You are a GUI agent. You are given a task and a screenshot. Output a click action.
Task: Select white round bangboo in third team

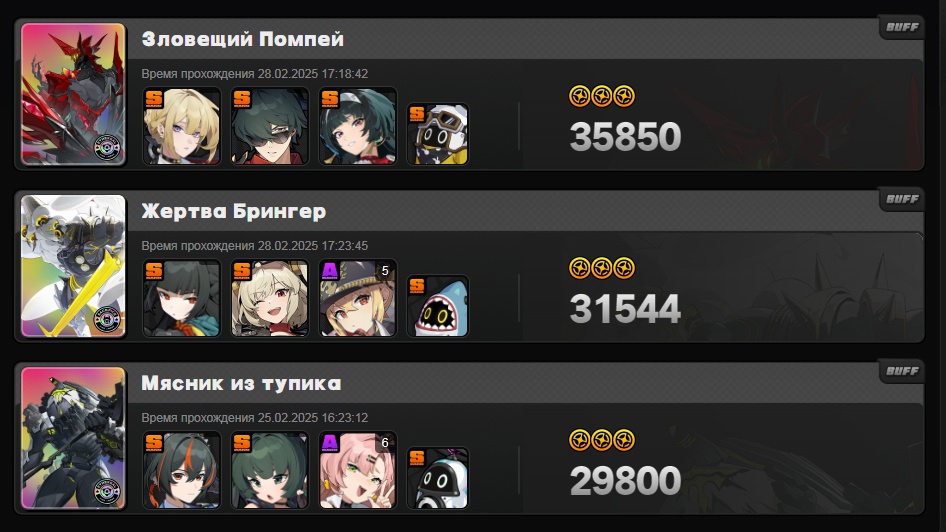438,478
